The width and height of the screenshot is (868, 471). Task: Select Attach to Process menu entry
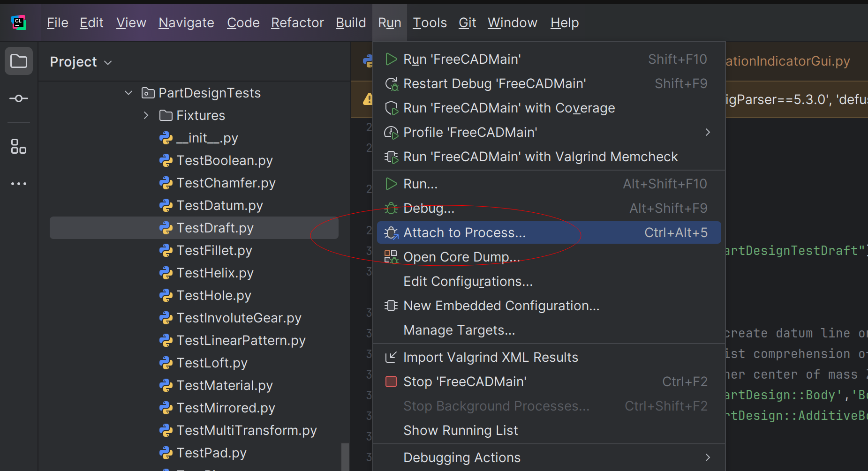click(464, 232)
